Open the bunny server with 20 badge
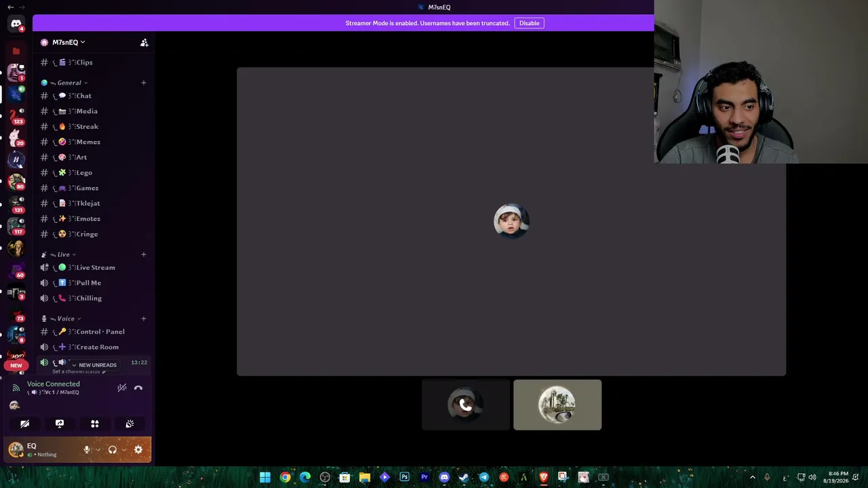Screen dimensions: 868x488 (16, 138)
